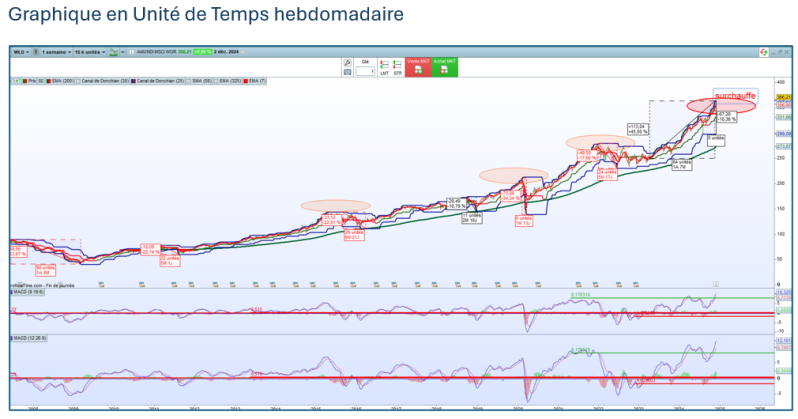Select the LMT limit order icon
798x419 pixels.
(x=384, y=67)
